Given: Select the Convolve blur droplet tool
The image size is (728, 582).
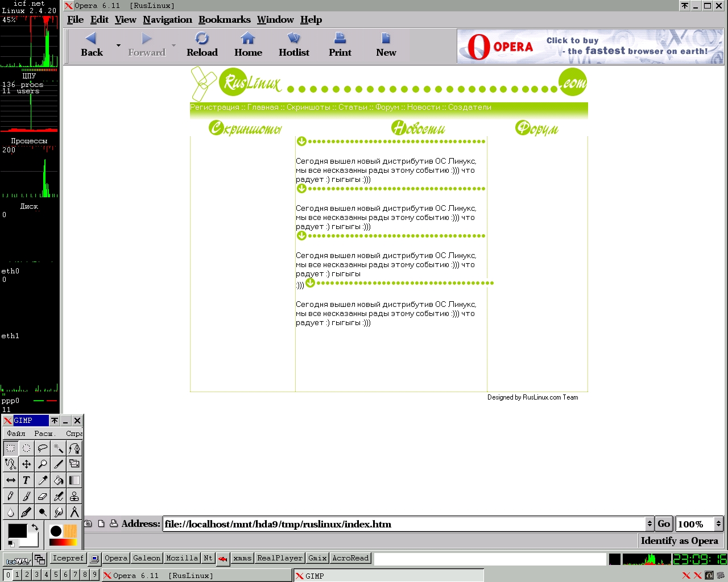Looking at the screenshot, I should coord(10,512).
